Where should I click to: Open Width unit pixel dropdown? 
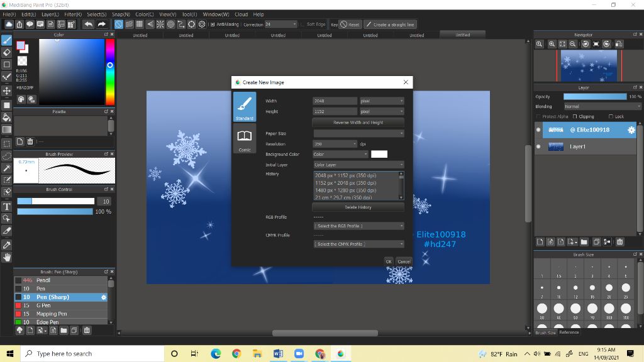click(x=382, y=101)
